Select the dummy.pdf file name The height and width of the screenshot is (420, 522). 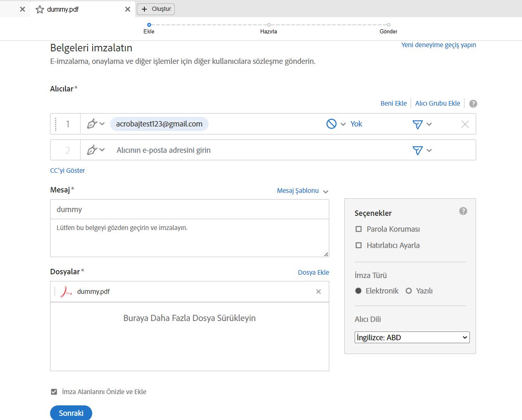point(93,291)
